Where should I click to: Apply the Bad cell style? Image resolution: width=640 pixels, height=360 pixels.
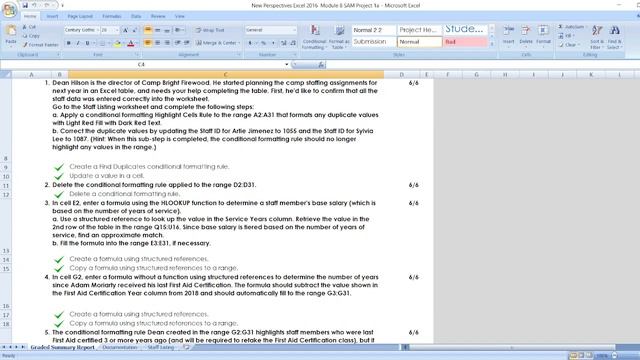[465, 42]
